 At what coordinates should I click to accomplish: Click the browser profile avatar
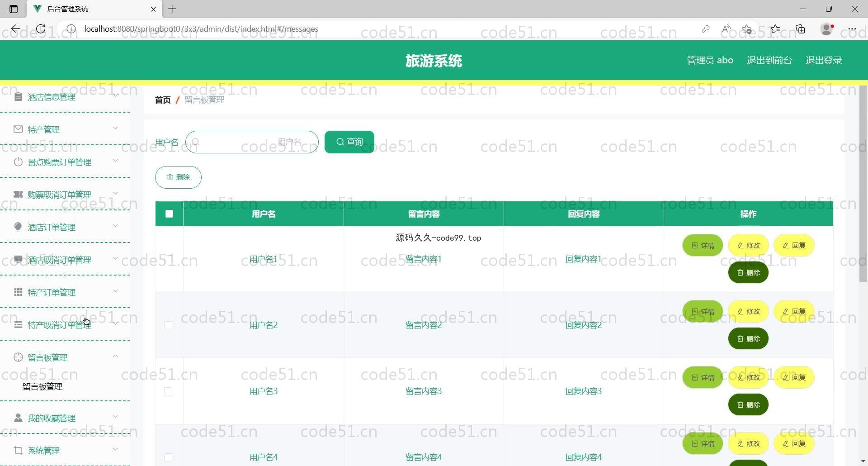(827, 29)
